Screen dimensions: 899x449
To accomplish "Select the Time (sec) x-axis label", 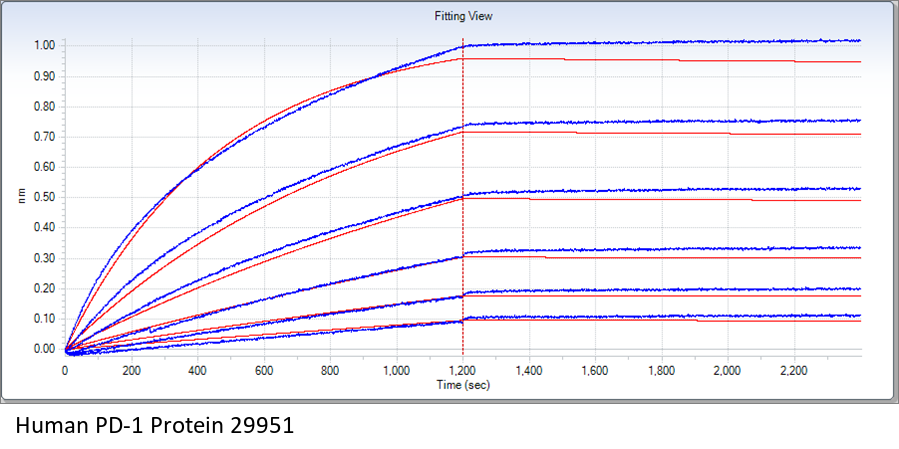I will (462, 384).
